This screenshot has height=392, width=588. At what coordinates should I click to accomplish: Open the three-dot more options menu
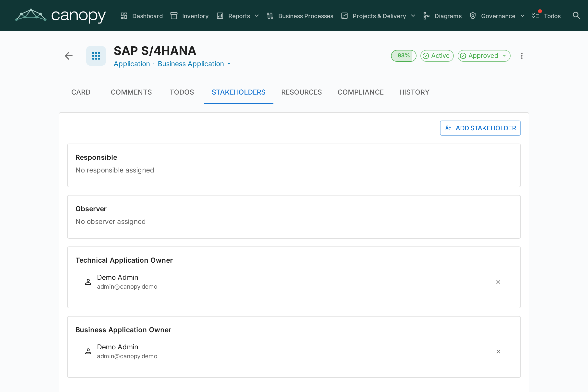pos(522,56)
